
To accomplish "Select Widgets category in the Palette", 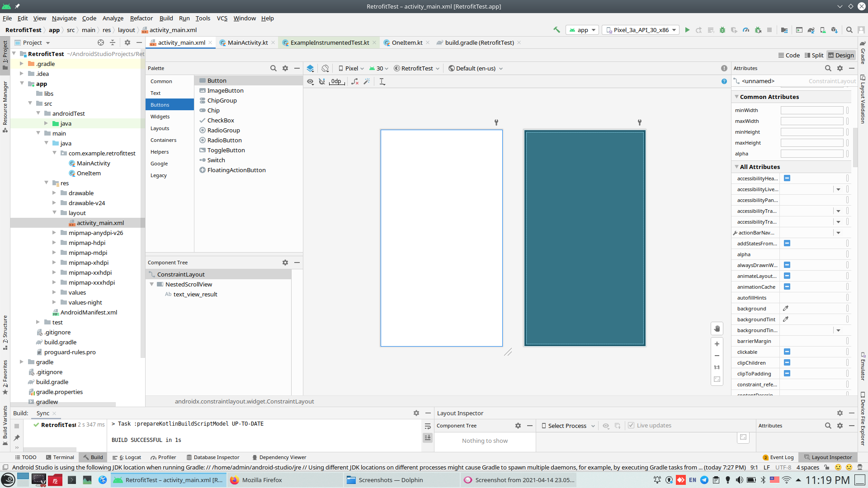I will [160, 117].
